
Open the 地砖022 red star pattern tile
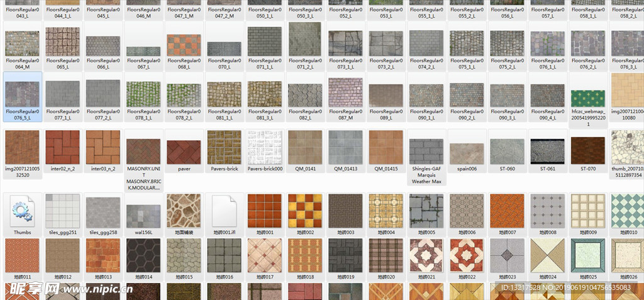coord(467,255)
